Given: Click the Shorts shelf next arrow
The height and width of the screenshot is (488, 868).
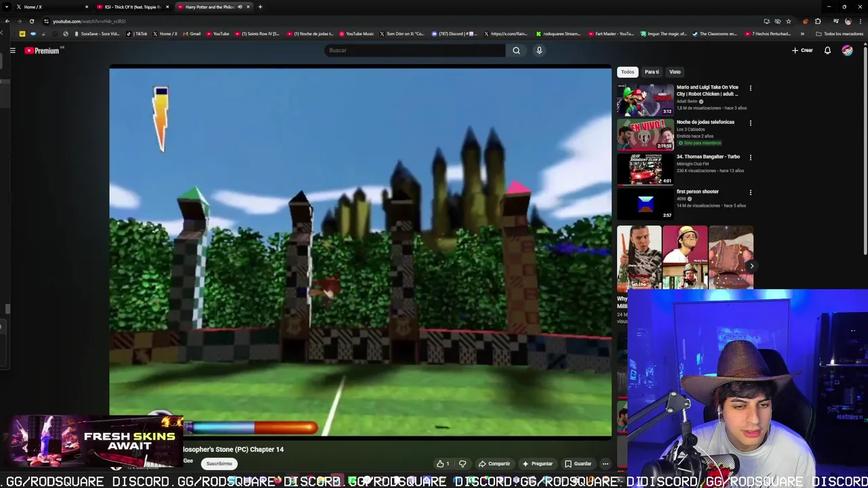Looking at the screenshot, I should tap(751, 266).
